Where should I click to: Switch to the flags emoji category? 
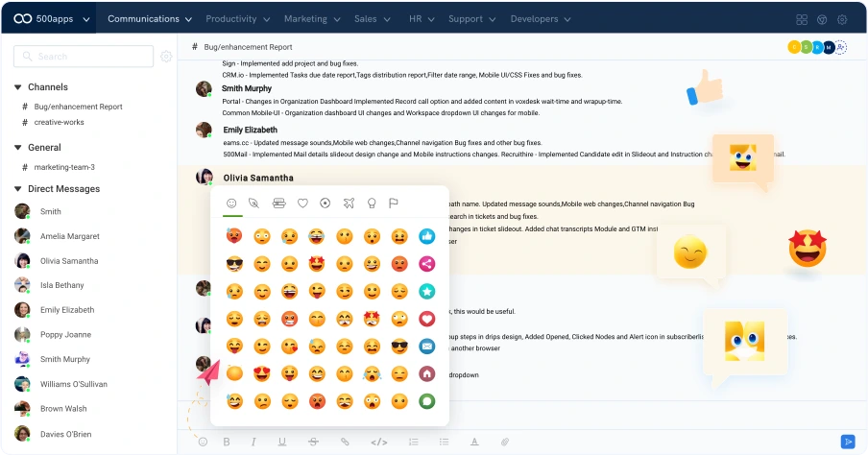pos(394,204)
